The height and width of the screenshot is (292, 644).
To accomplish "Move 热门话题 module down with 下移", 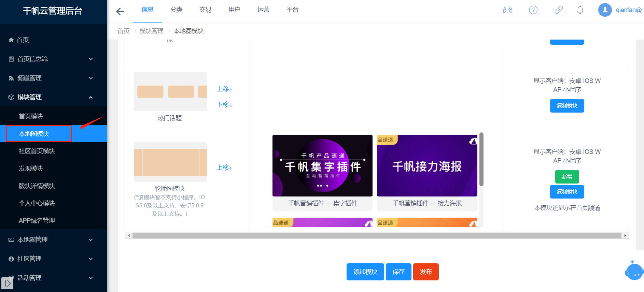I will tap(224, 104).
